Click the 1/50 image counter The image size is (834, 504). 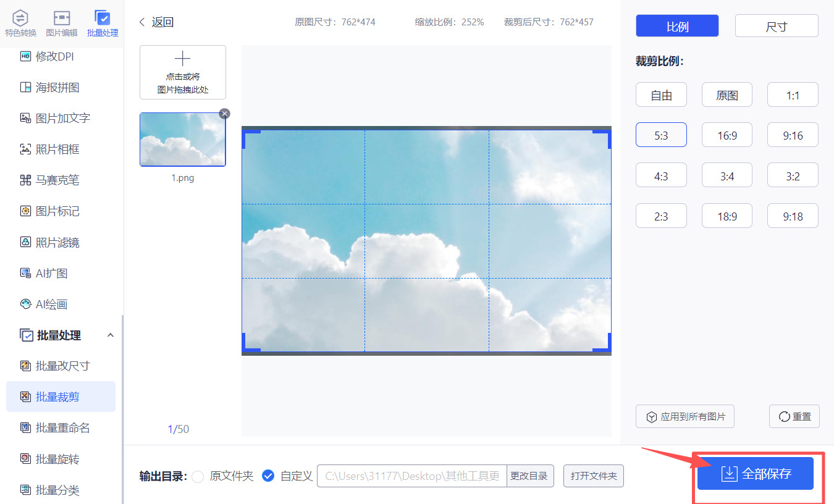(x=179, y=429)
